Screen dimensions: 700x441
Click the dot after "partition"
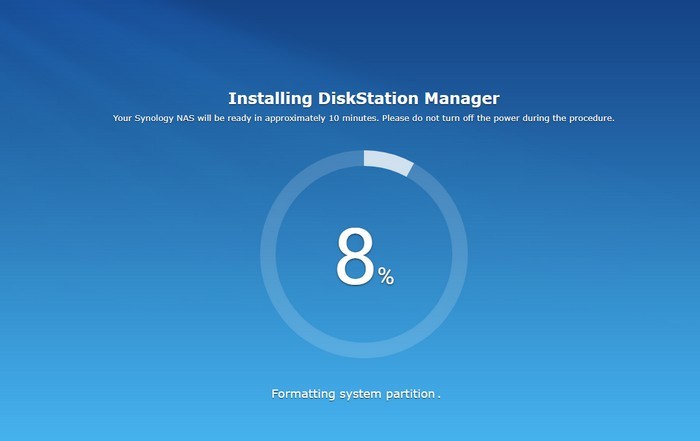tap(439, 397)
